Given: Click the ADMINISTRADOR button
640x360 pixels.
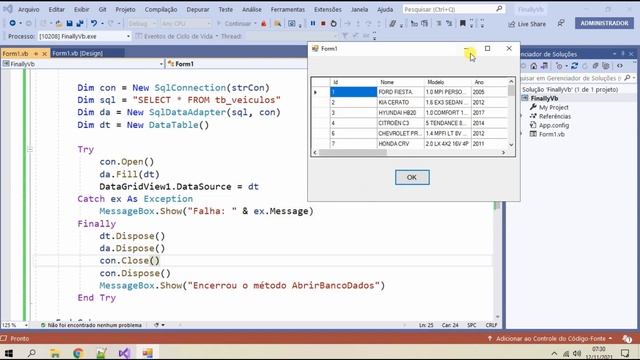Looking at the screenshot, I should click(604, 23).
